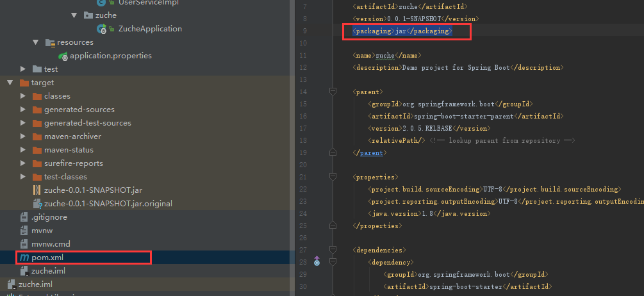Expand the classes folder
644x296 pixels.
pos(23,96)
